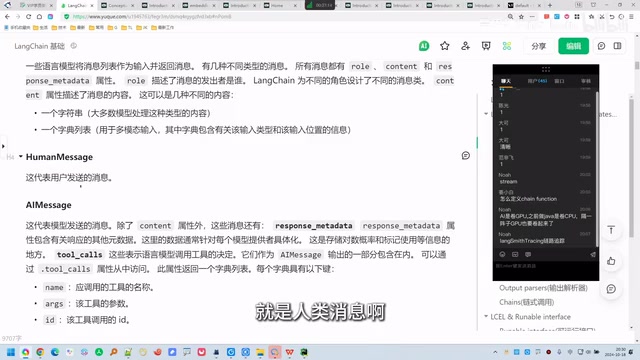Click the AIMessage heading text
This screenshot has width=640, height=360.
(49, 205)
